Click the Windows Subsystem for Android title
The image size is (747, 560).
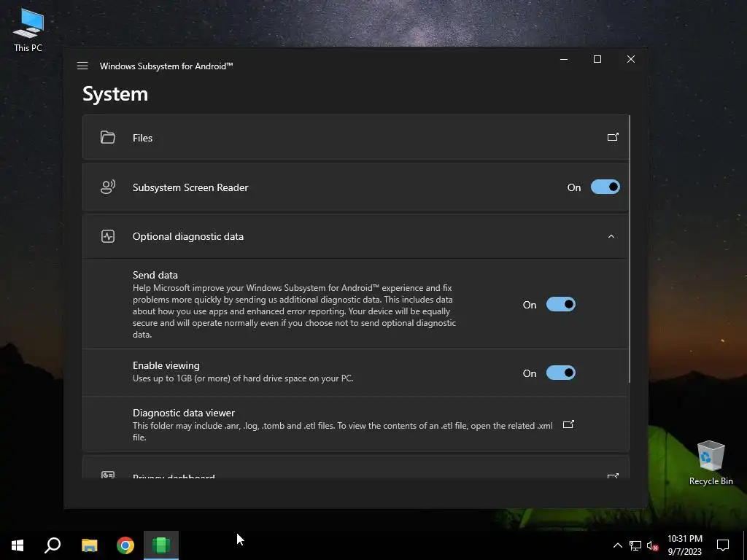(x=166, y=66)
